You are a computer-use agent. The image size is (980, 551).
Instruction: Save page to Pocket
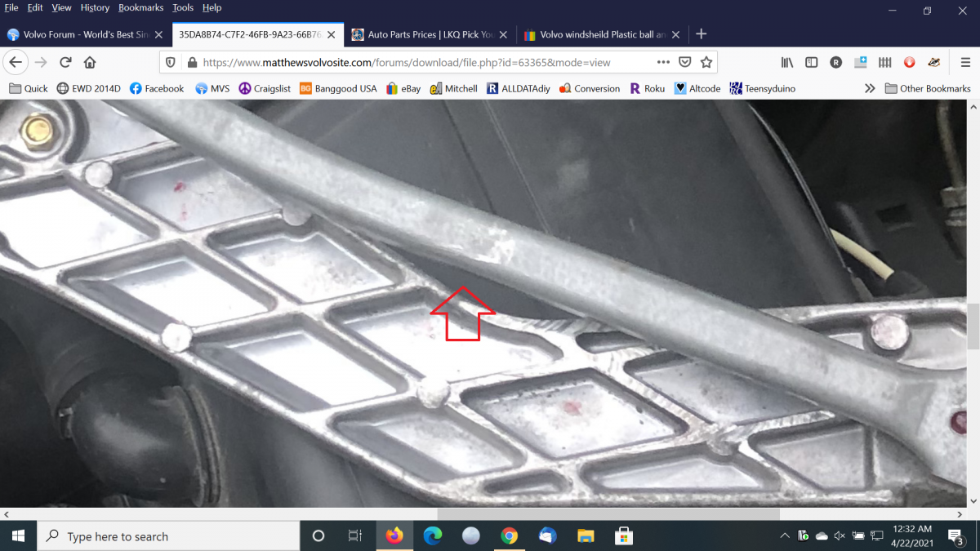tap(685, 62)
